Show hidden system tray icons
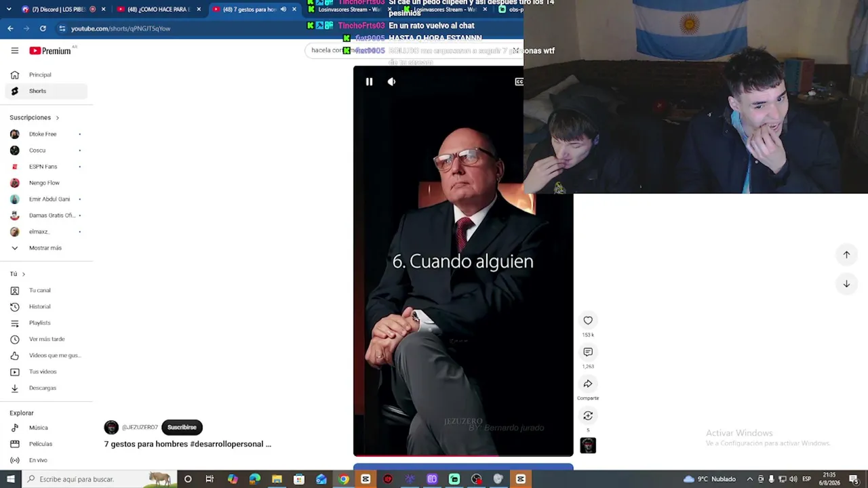 [749, 479]
